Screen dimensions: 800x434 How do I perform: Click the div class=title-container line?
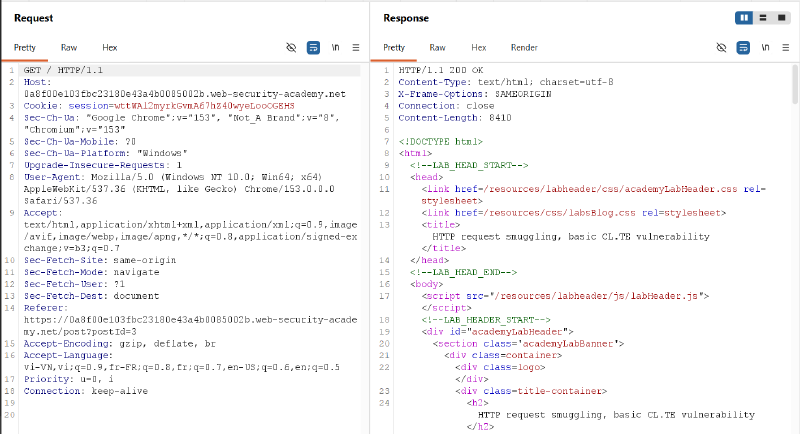coord(531,391)
